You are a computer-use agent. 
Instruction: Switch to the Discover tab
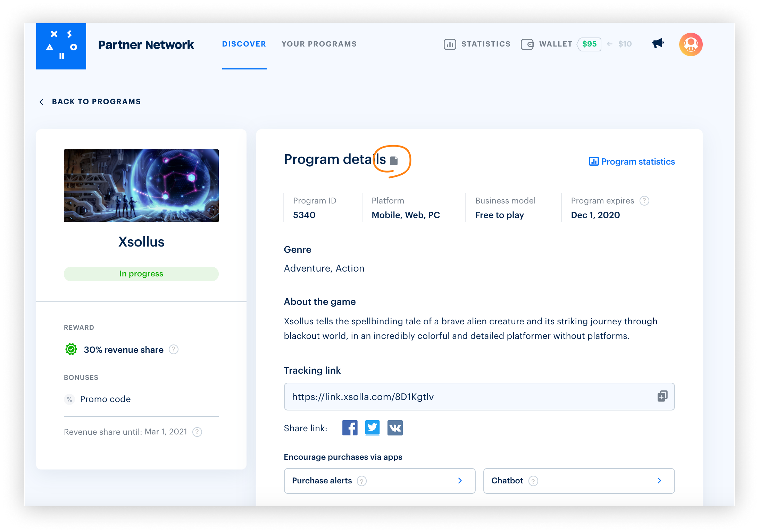pyautogui.click(x=244, y=44)
